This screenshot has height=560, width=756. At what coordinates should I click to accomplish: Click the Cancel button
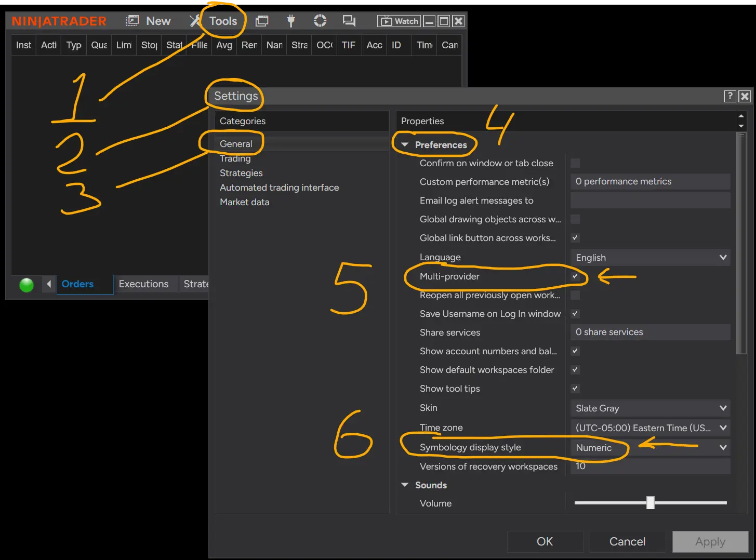tap(627, 542)
